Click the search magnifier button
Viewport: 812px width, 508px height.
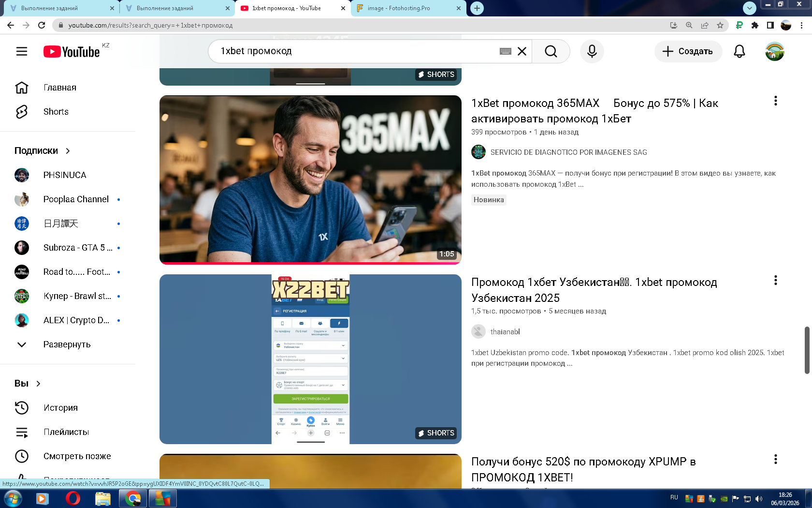551,51
